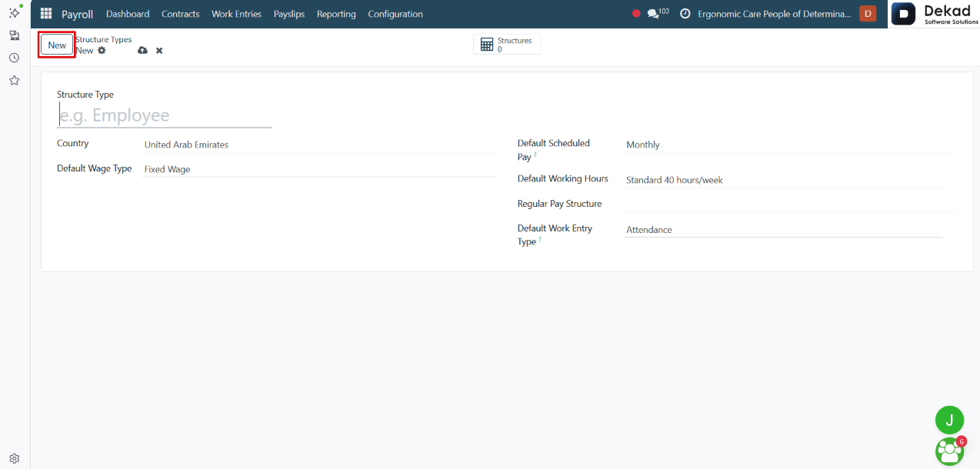Open the Work Entries menu
The height and width of the screenshot is (469, 980).
(236, 14)
